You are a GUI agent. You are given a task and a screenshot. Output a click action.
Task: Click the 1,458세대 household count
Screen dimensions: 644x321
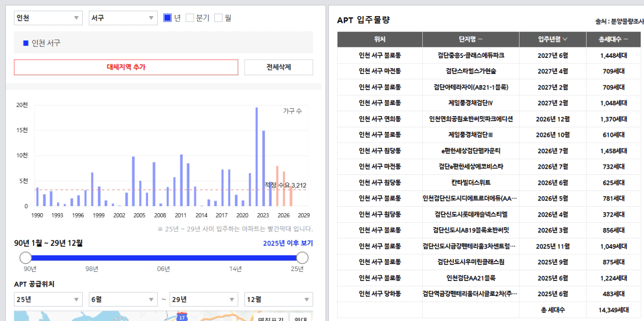pyautogui.click(x=614, y=151)
